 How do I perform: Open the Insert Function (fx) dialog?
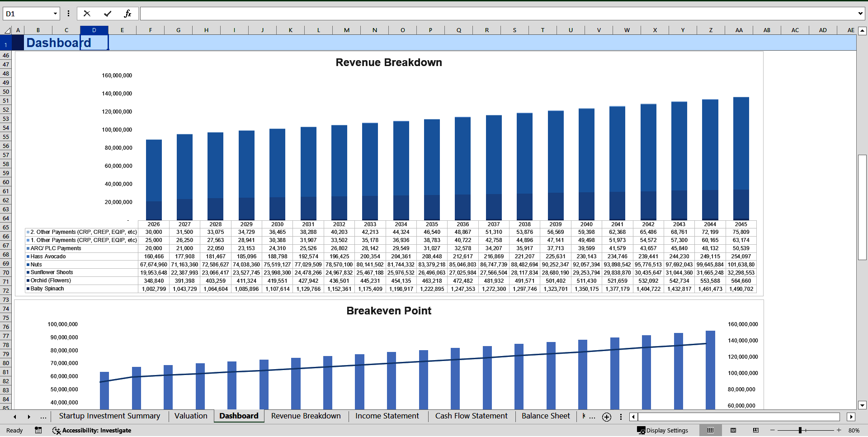[x=128, y=13]
